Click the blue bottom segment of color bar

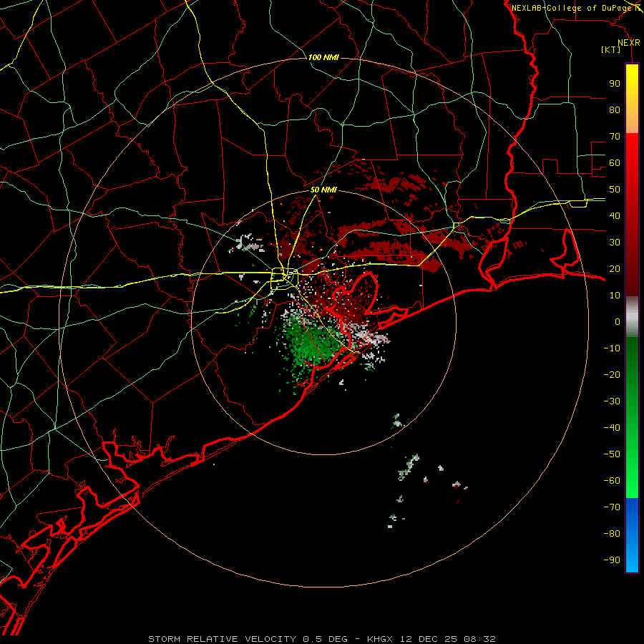[x=632, y=535]
